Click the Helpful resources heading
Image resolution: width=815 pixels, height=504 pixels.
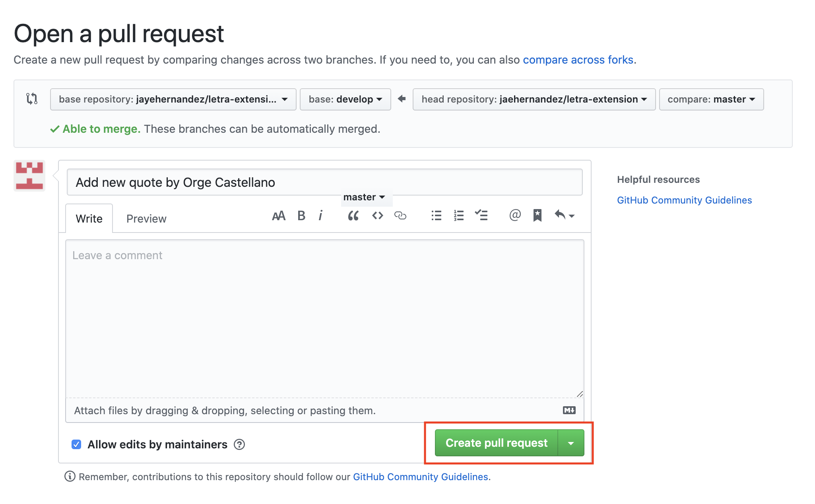[x=658, y=179]
